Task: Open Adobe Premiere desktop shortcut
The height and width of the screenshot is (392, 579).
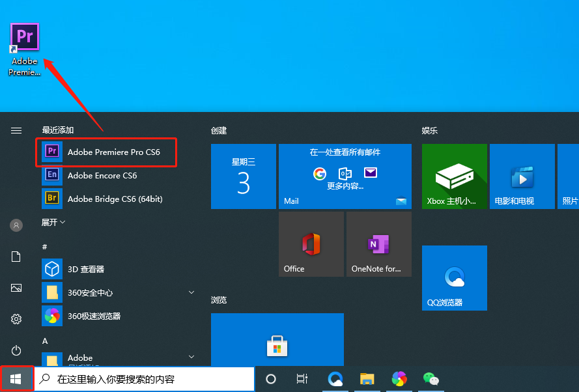Action: (24, 49)
